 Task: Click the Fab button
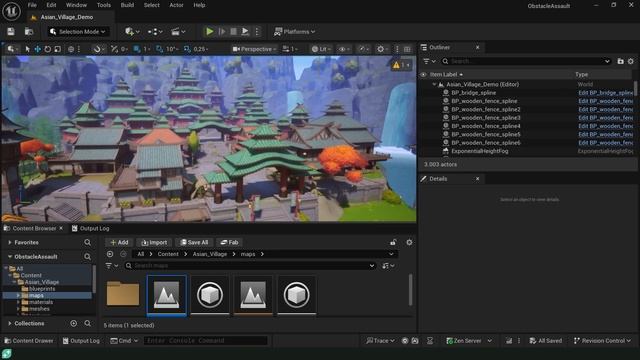coord(229,242)
